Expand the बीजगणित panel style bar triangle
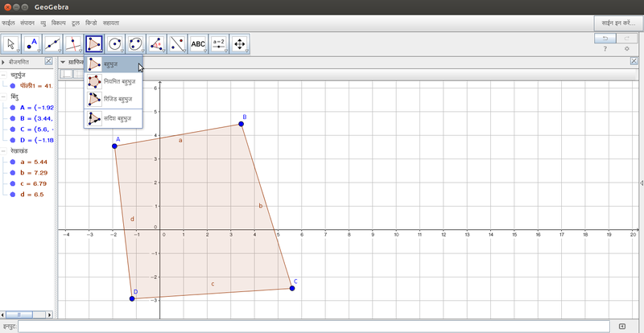The width and height of the screenshot is (644, 333). 3,63
